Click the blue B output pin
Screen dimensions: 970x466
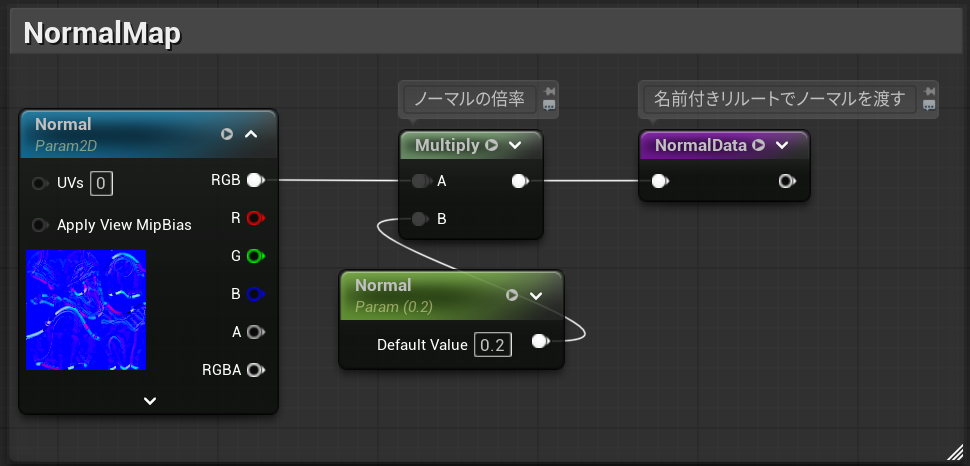255,294
